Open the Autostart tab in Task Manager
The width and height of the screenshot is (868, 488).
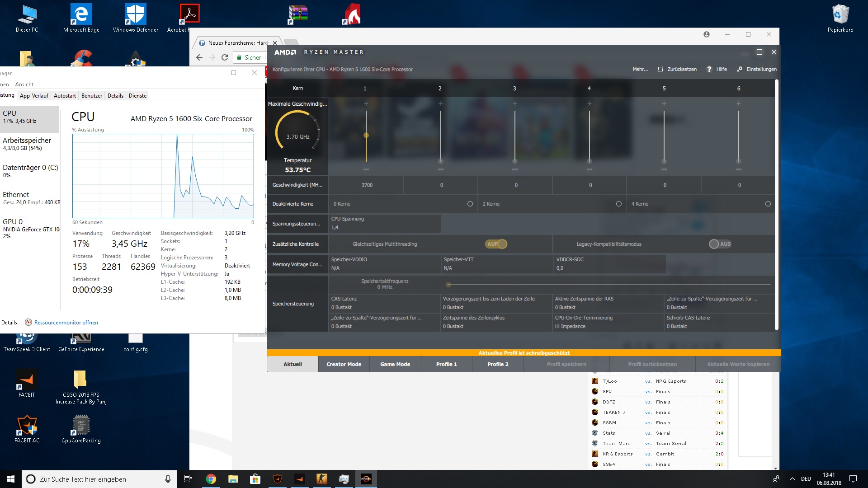pos(65,96)
